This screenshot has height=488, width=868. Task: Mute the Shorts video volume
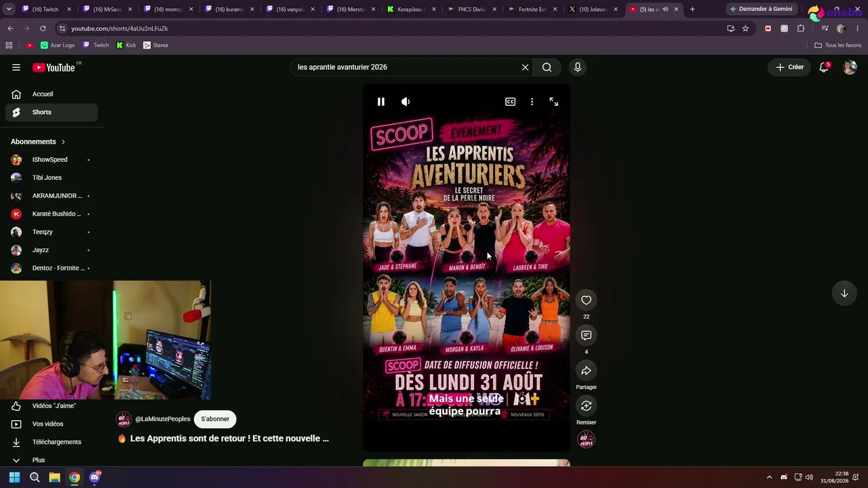click(406, 102)
